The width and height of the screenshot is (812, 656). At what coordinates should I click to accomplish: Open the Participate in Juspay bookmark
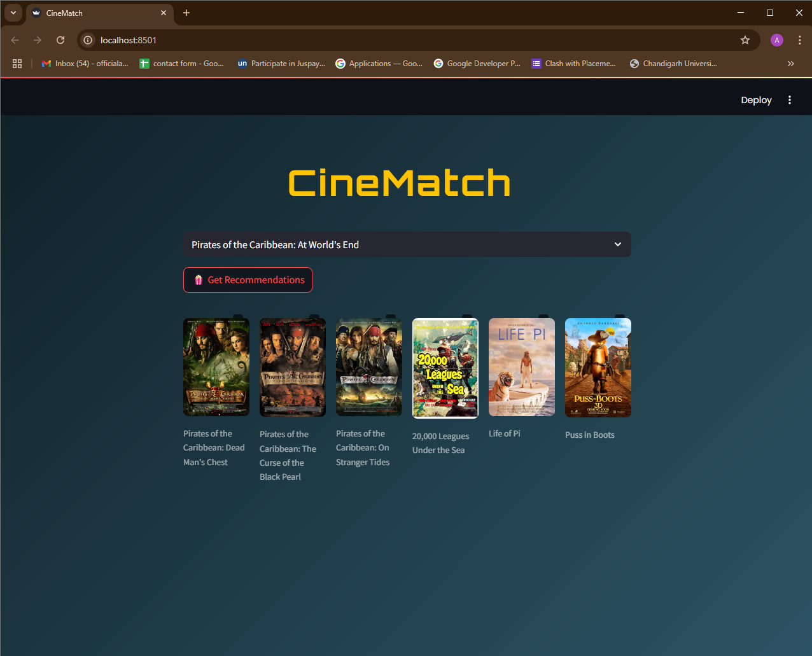coord(281,64)
